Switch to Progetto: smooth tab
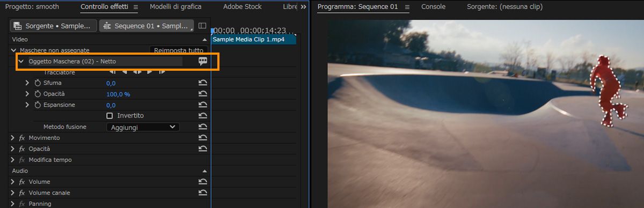The height and width of the screenshot is (208, 644). point(32,7)
